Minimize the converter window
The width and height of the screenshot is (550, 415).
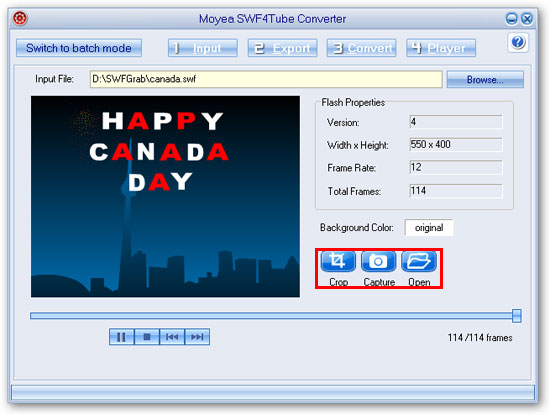click(511, 18)
